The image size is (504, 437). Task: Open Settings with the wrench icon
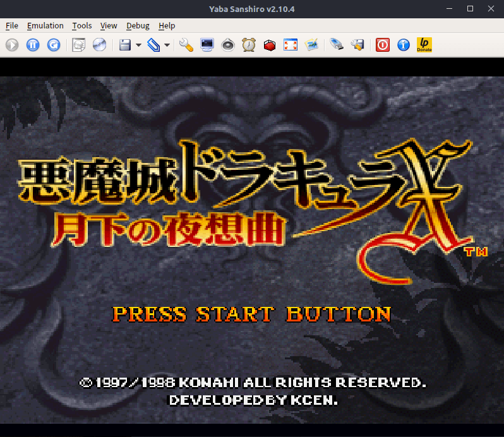[x=186, y=45]
